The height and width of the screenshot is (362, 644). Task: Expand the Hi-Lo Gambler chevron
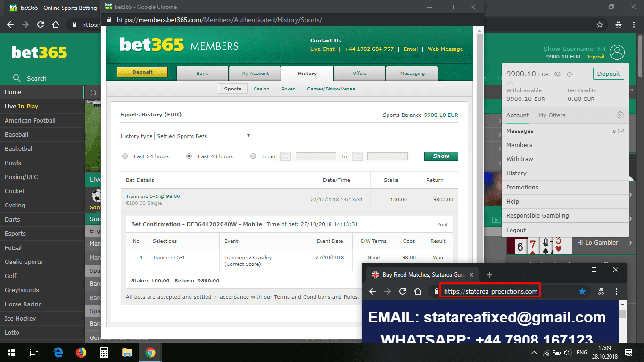[x=631, y=242]
